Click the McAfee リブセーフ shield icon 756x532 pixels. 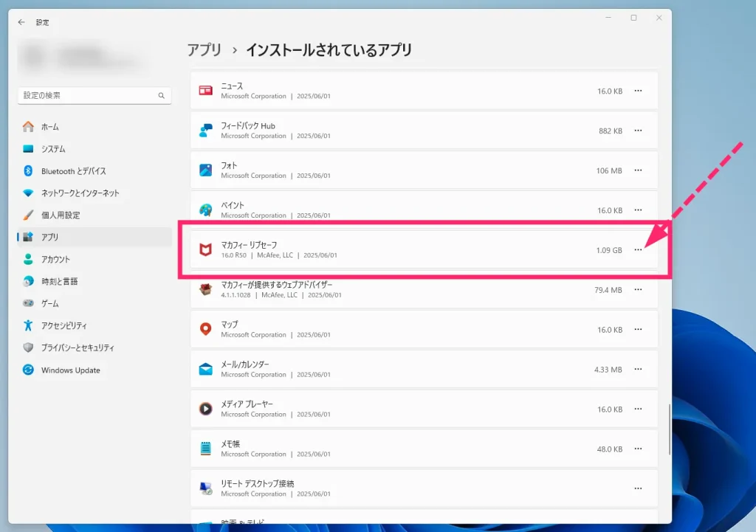tap(206, 249)
